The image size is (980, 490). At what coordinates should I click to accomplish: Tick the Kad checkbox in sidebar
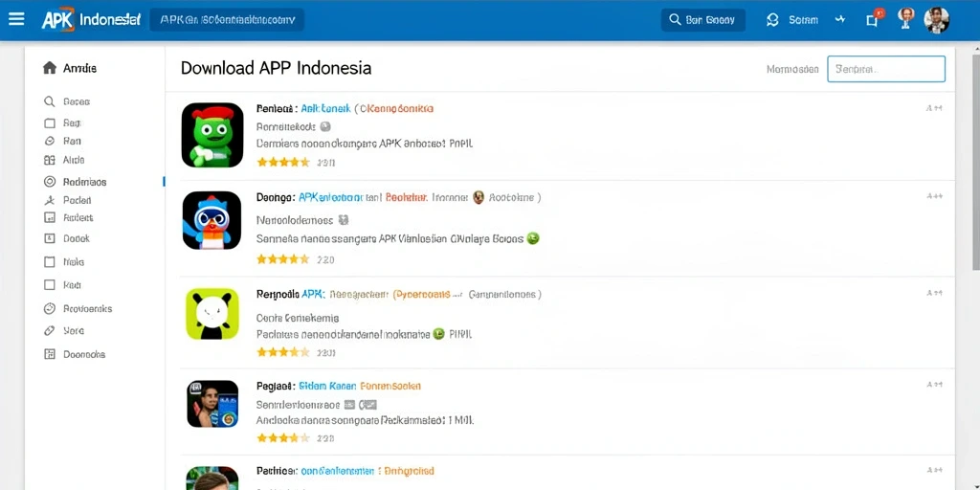click(x=50, y=285)
